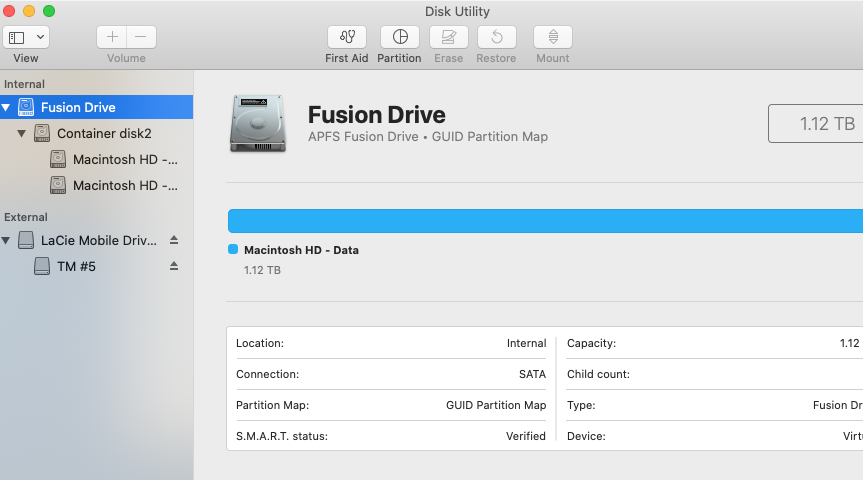
Task: Click the Disk Utility window title
Action: point(457,12)
